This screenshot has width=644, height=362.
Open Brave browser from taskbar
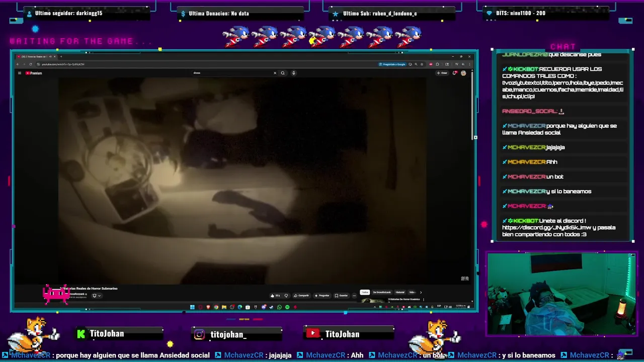point(208,307)
